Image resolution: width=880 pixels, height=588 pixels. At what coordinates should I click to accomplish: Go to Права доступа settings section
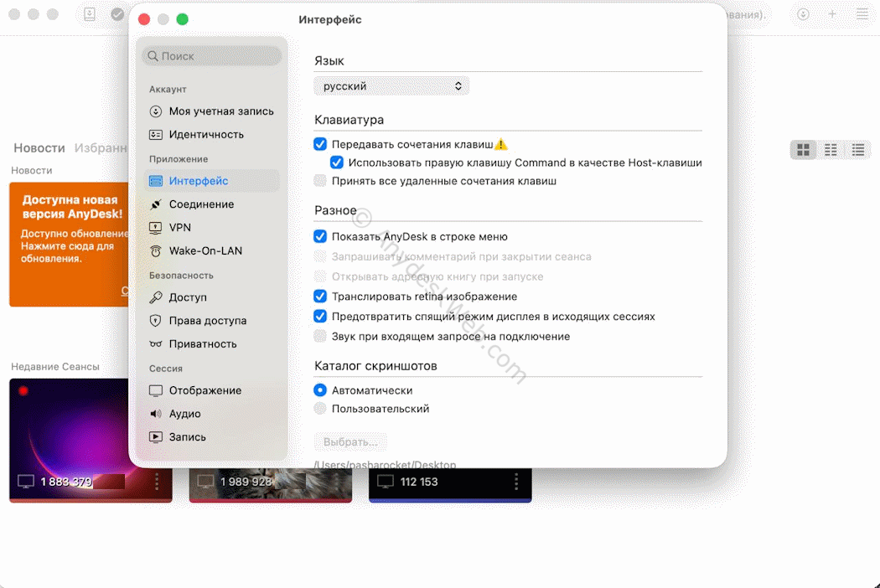click(x=211, y=321)
